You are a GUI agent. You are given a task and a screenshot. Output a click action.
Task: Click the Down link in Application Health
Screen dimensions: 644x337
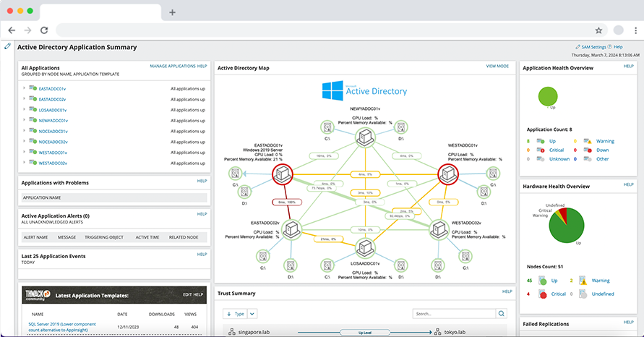603,150
